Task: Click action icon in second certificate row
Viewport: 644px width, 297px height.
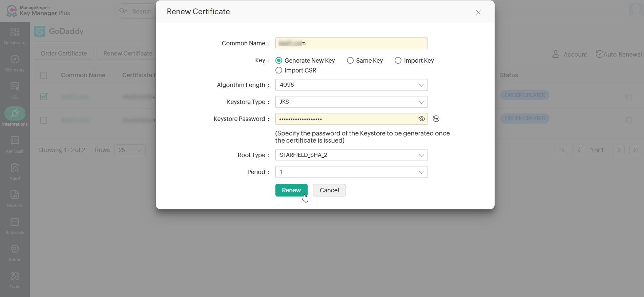Action: (x=628, y=120)
